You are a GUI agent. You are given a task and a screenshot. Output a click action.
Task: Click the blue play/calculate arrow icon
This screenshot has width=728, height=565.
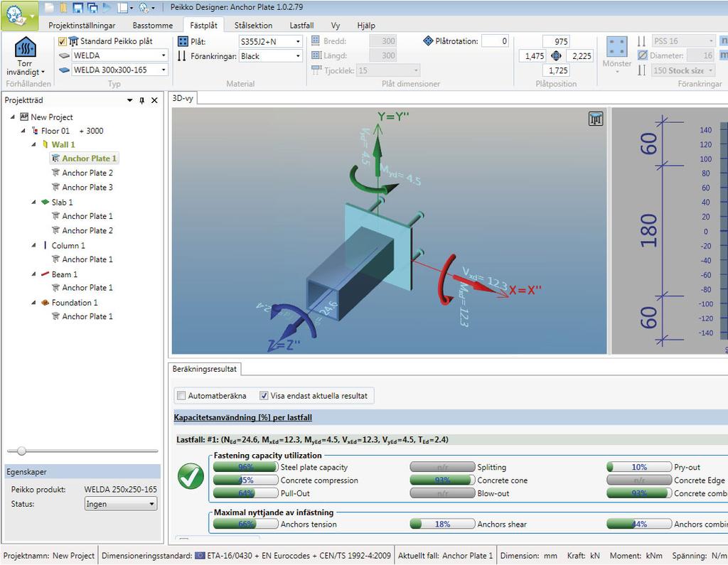107,7
